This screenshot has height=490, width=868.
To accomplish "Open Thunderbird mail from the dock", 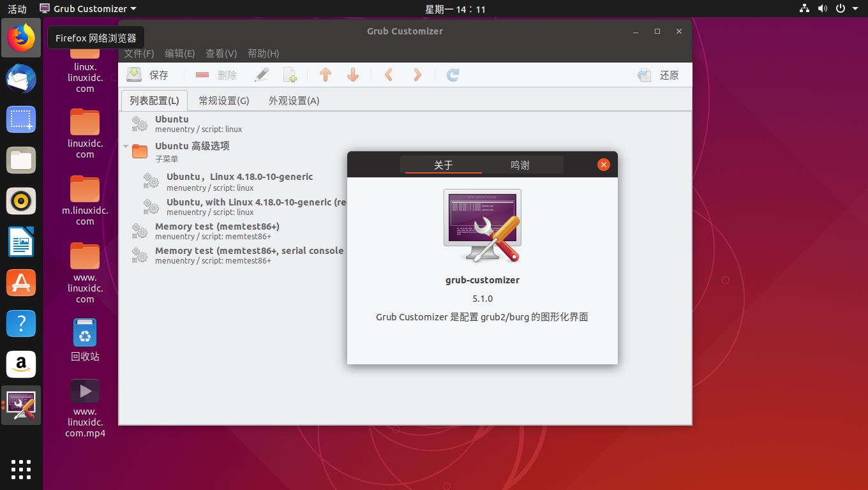I will click(x=21, y=79).
